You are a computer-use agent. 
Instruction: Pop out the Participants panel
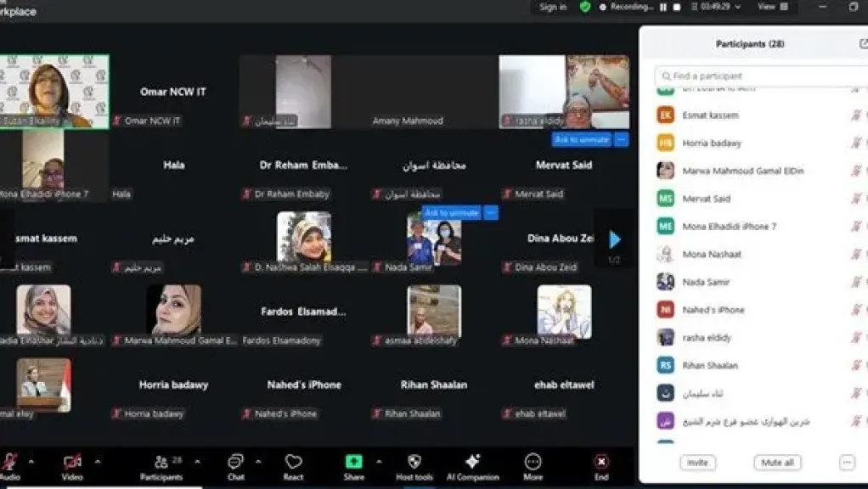(863, 44)
